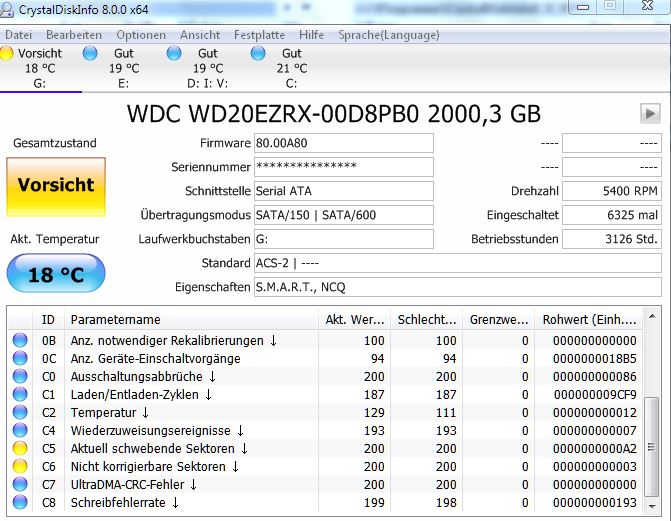Click status icon of row 0C
This screenshot has width=671, height=521.
[x=20, y=358]
